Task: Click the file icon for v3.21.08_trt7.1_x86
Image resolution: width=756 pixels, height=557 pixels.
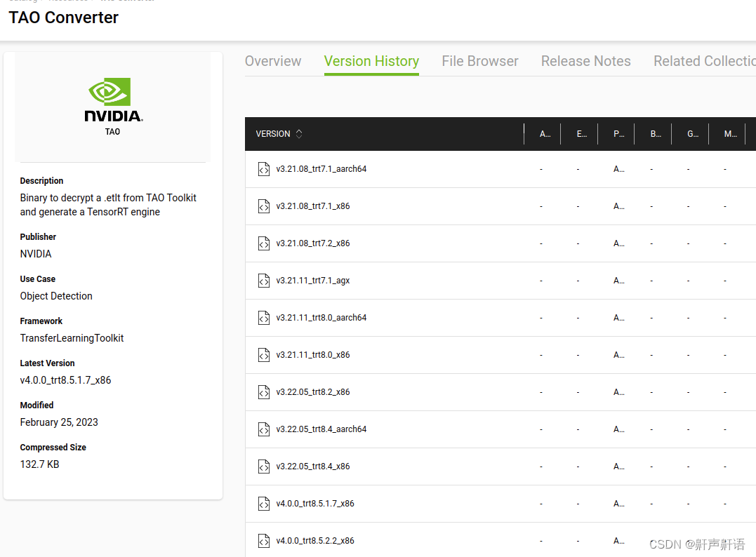Action: (x=264, y=206)
